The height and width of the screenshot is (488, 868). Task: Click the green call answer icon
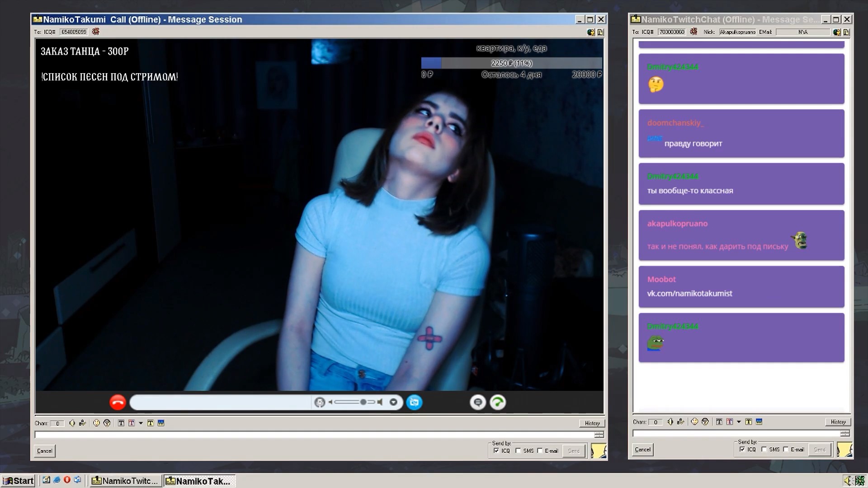498,402
